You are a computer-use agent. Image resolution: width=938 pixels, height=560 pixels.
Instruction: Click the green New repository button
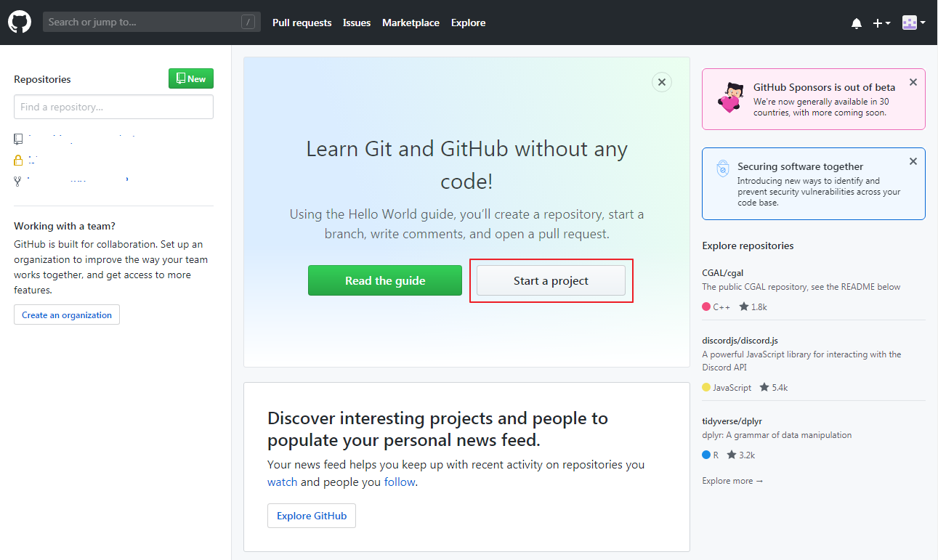191,78
